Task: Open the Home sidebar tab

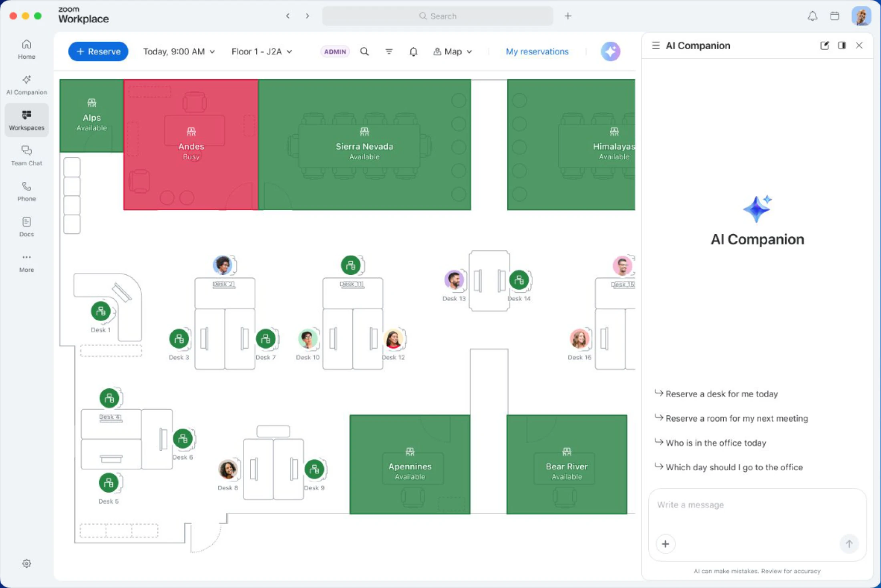Action: pos(26,49)
